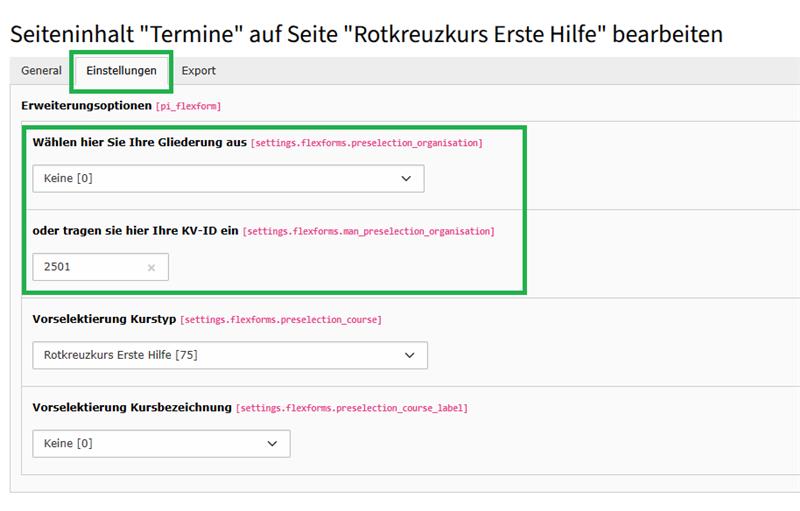The height and width of the screenshot is (511, 800).
Task: Click the "Wählen hier Sie Ihre Gliederung aus" label
Action: click(139, 143)
